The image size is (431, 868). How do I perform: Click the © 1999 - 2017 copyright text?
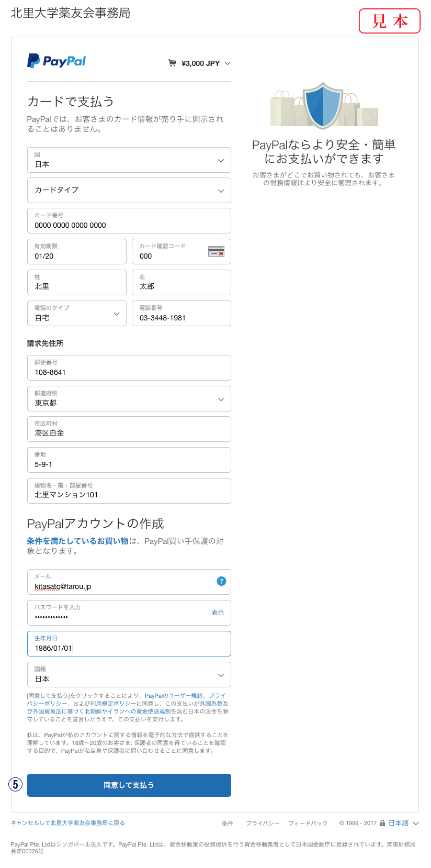pos(358,824)
